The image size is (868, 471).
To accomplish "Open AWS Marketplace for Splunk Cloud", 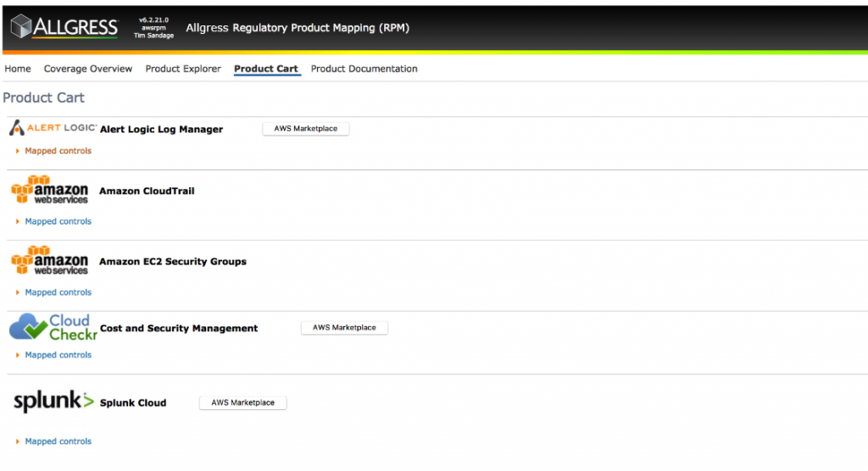I will (x=243, y=403).
